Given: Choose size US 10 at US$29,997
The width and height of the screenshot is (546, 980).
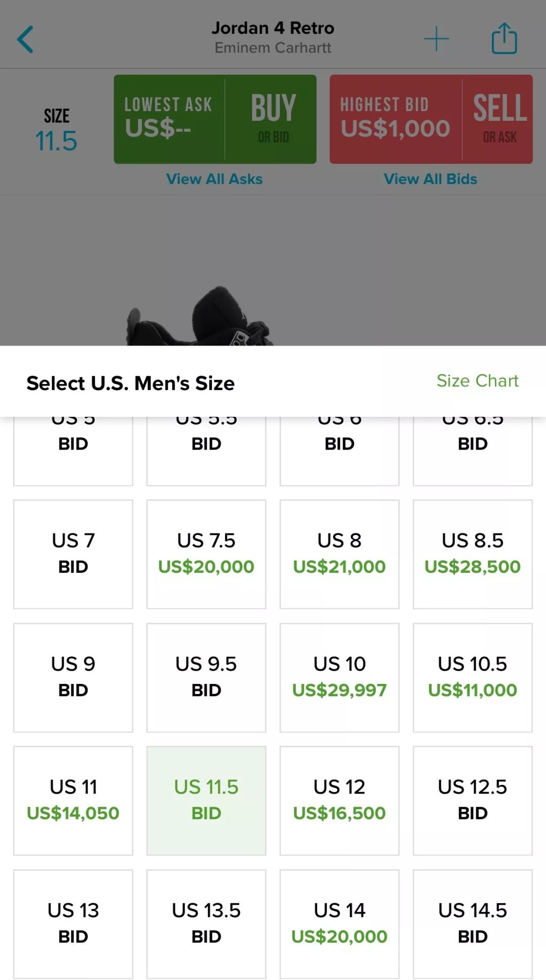Looking at the screenshot, I should click(339, 677).
